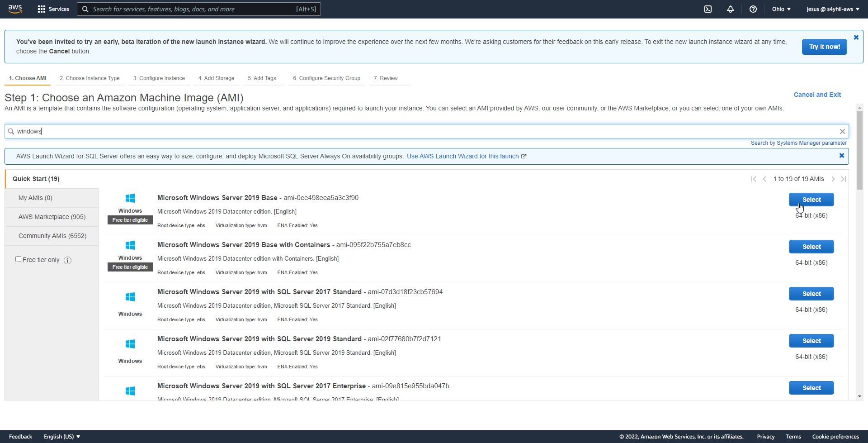Click the Cancel and Exit link

tap(817, 95)
